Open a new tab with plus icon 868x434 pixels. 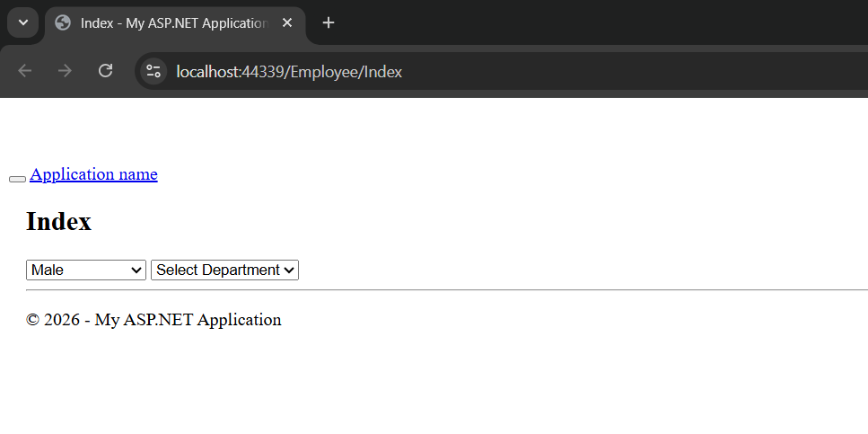[x=329, y=22]
